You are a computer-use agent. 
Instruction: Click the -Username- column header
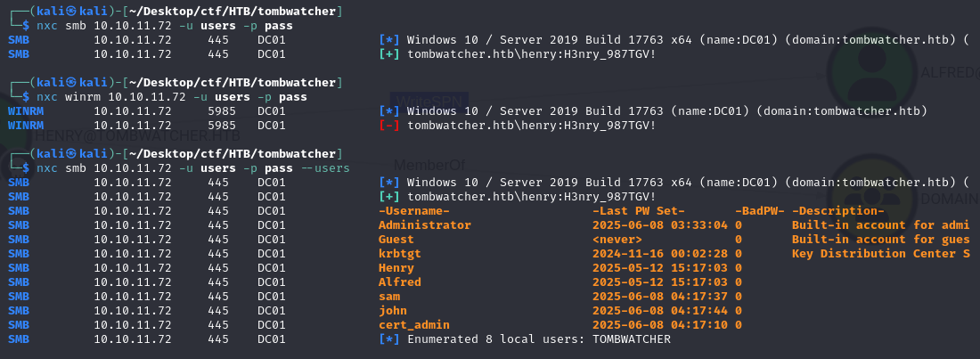coord(413,211)
